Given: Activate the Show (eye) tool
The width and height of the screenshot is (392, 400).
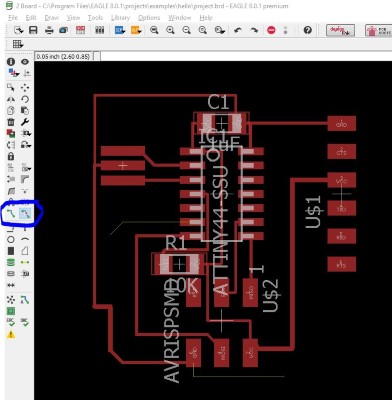Looking at the screenshot, I should (x=25, y=62).
